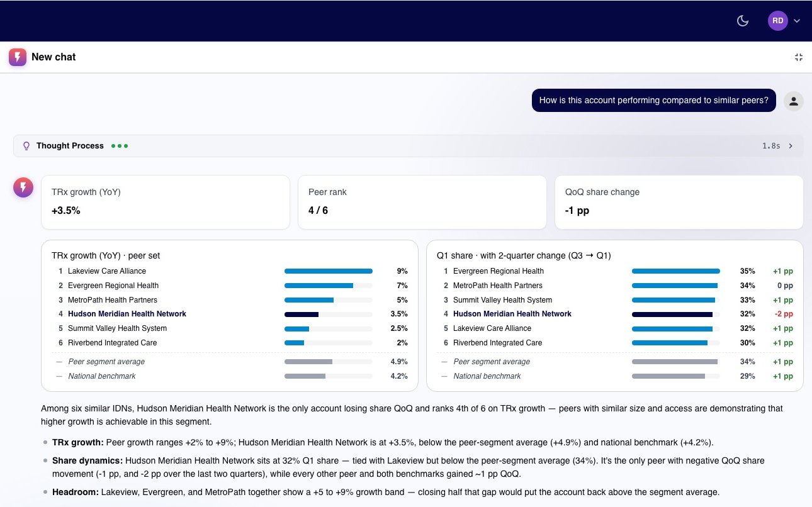Click Summit Valley Health System in Q1 share list
Screen dimensions: 812x507
coord(502,300)
